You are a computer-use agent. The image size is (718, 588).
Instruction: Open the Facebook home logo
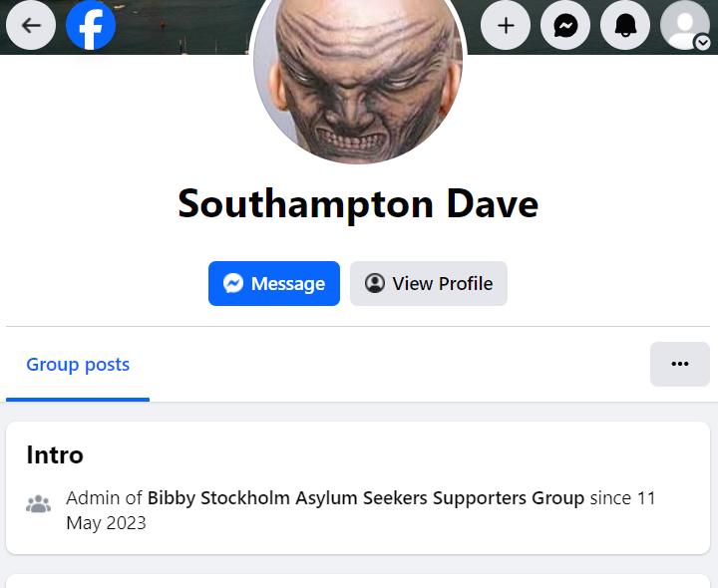click(x=91, y=25)
